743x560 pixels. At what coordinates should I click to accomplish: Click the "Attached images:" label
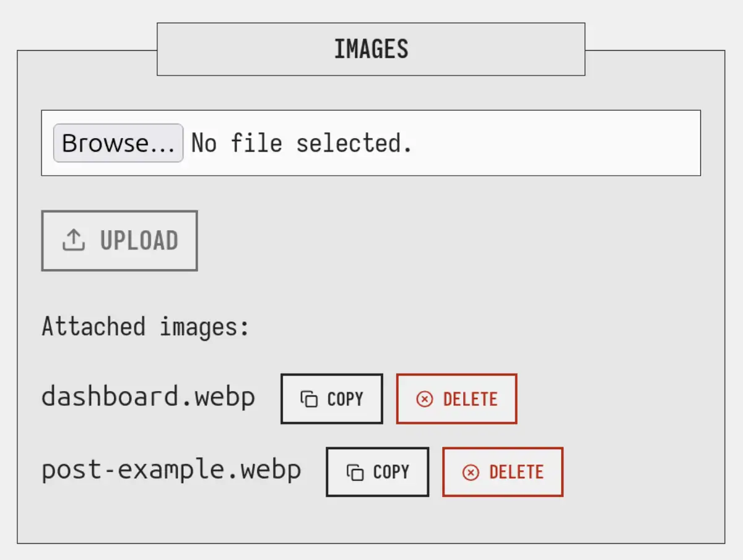(x=145, y=326)
